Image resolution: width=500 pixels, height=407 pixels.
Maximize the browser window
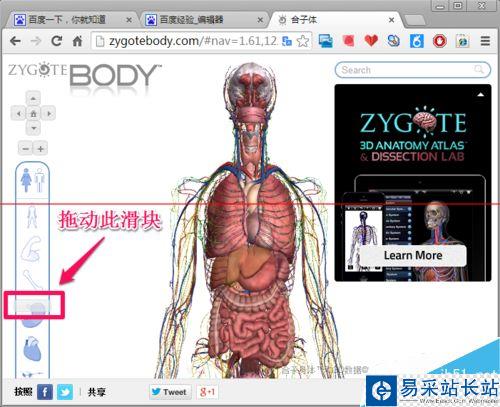459,6
